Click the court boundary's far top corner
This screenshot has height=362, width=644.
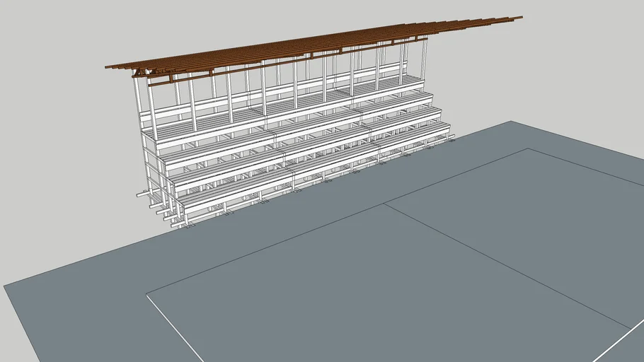pos(529,149)
